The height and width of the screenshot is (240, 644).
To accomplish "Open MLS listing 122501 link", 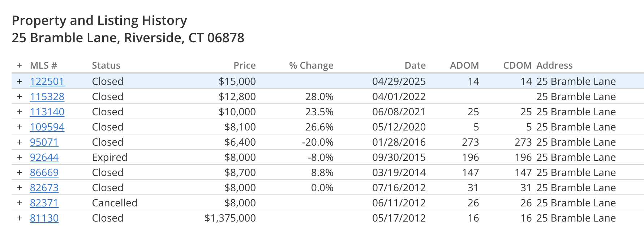I will tap(47, 81).
